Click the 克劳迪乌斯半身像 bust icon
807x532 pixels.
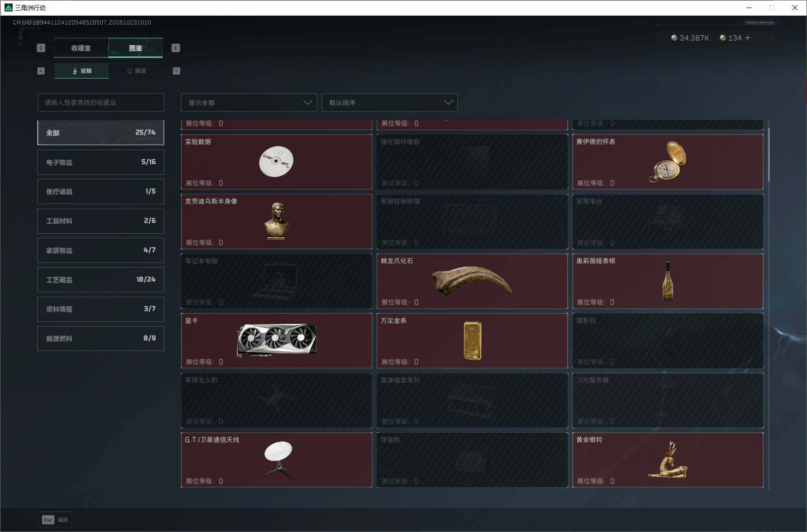click(x=277, y=221)
